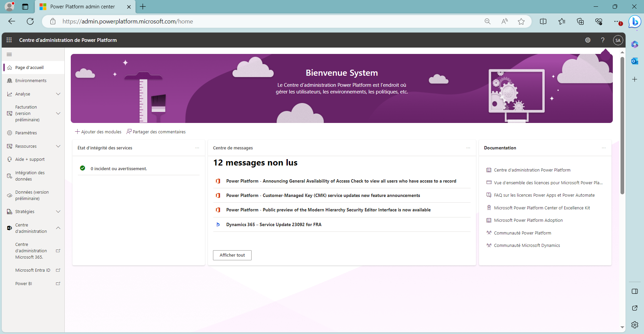Image resolution: width=644 pixels, height=334 pixels.
Task: Open FAQ sur les licences Power Apps link
Action: click(544, 195)
